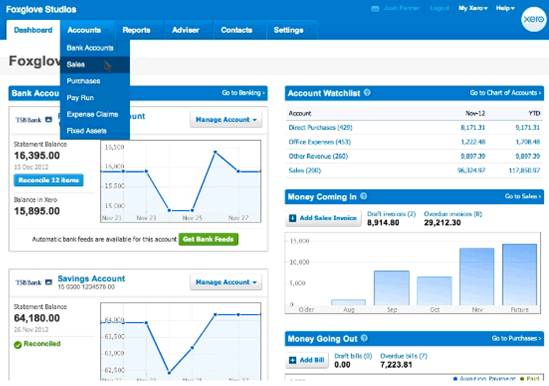
Task: Expand the Help dropdown menu
Action: [505, 8]
